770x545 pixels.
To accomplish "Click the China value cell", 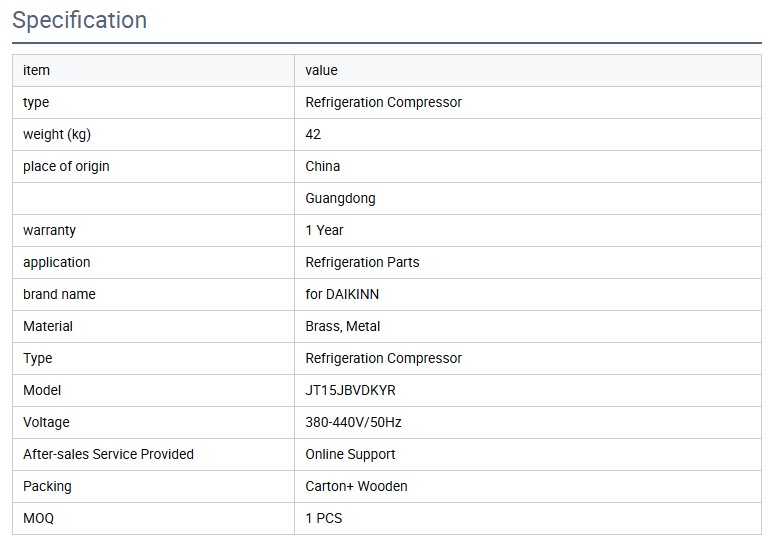I will tap(323, 166).
